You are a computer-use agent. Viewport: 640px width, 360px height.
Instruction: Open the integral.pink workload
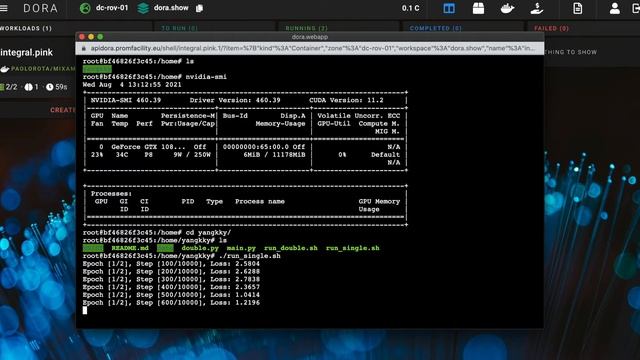27,52
